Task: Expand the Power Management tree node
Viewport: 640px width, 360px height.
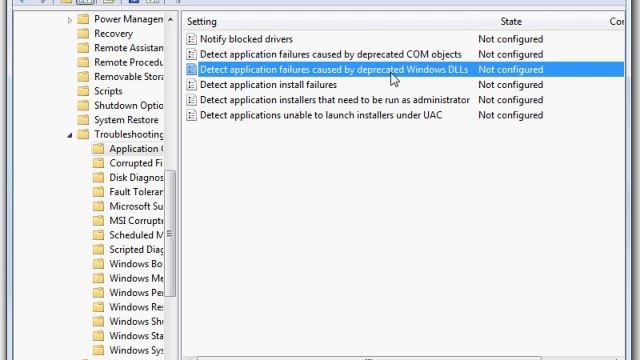Action: point(70,20)
